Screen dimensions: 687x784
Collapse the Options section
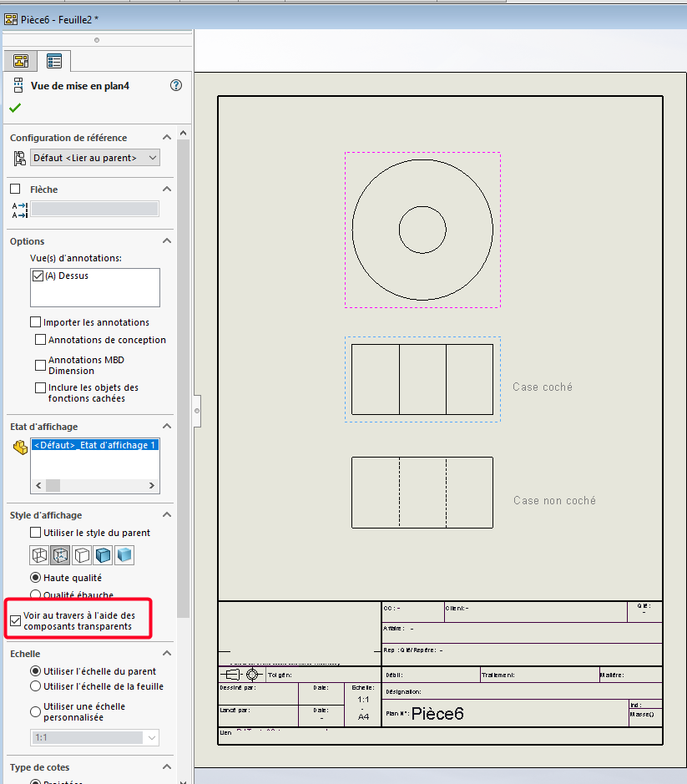167,241
